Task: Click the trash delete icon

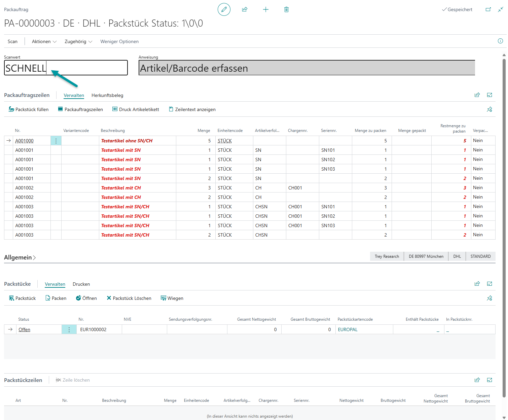Action: (x=286, y=9)
